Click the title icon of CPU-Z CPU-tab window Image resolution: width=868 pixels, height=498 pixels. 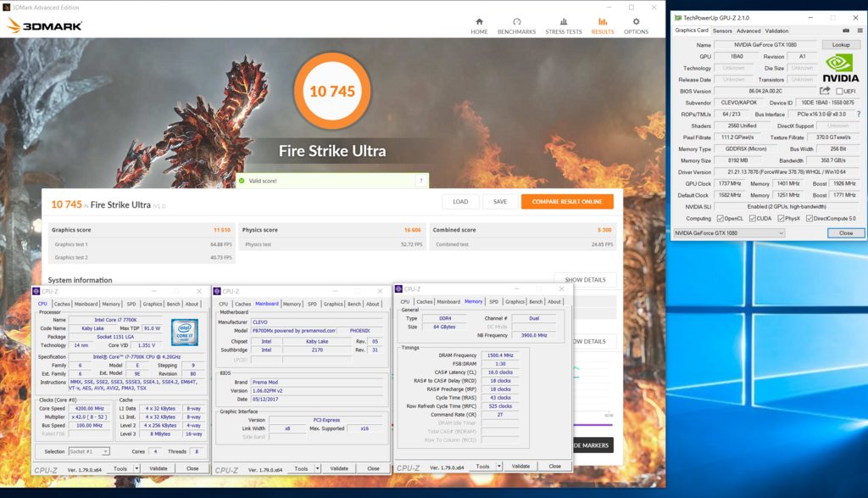[x=36, y=291]
